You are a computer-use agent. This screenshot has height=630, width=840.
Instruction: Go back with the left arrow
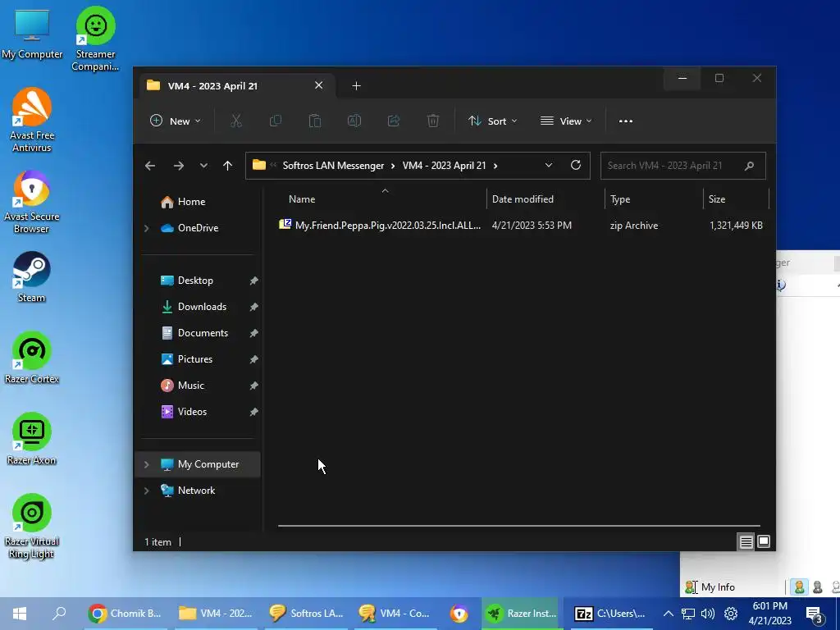(x=150, y=166)
